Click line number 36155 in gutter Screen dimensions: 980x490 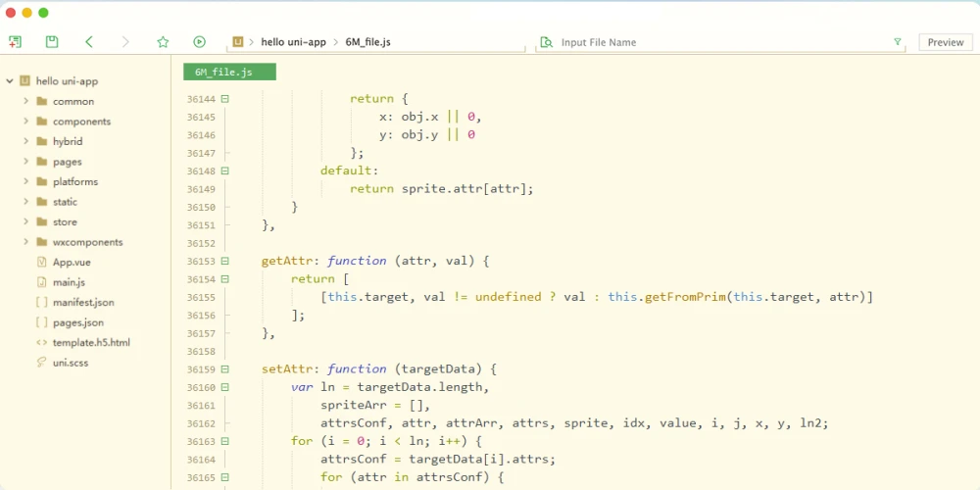coord(201,298)
